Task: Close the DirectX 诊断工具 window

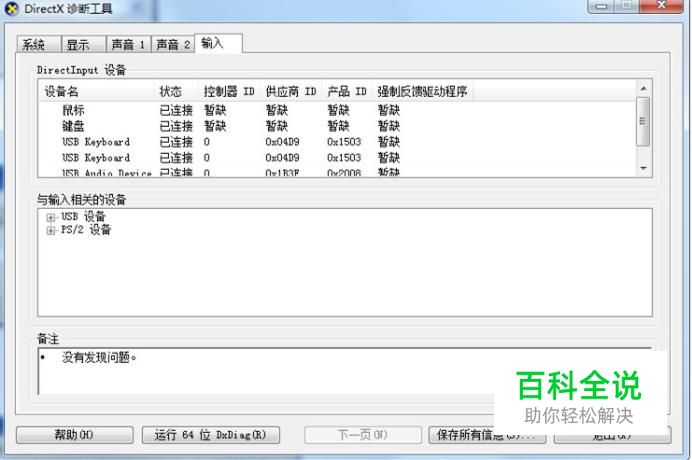Action: 661,6
